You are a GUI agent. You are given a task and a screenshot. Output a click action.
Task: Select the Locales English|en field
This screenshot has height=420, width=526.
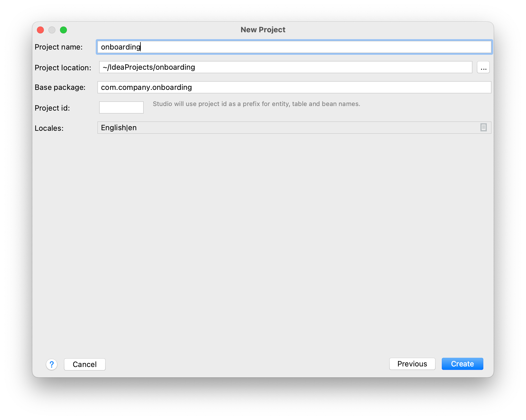(294, 128)
